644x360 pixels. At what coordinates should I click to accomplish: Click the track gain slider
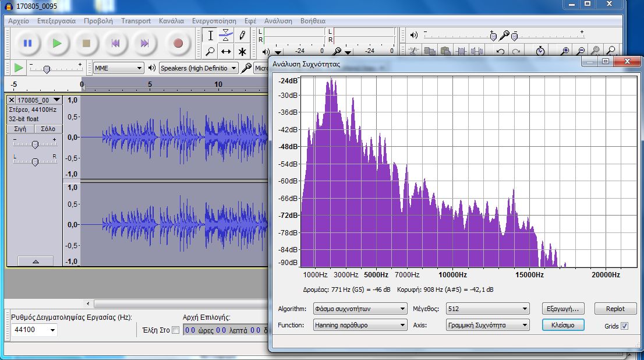click(x=35, y=144)
